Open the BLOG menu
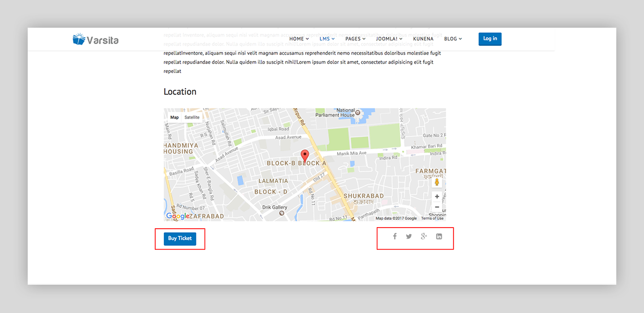644x313 pixels. (x=452, y=39)
